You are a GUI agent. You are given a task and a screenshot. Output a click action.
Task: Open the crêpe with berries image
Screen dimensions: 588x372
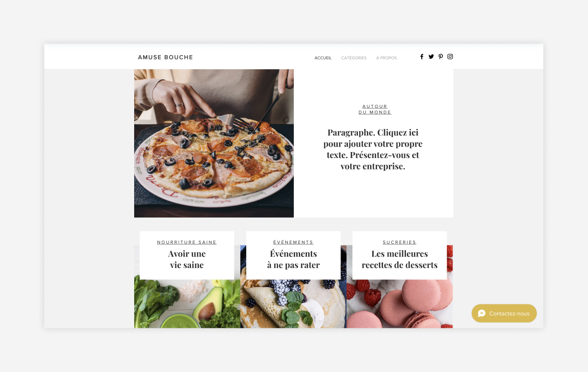[293, 304]
